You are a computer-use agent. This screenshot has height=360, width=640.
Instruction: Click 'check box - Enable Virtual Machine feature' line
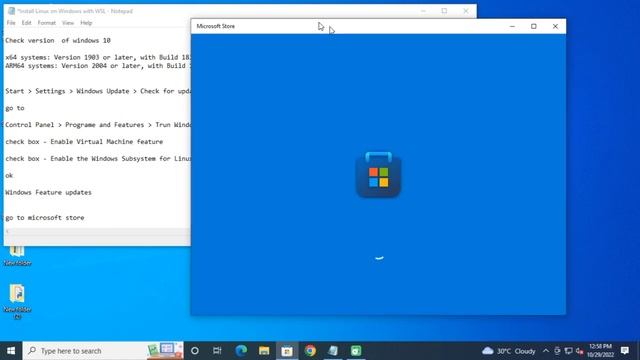[84, 142]
